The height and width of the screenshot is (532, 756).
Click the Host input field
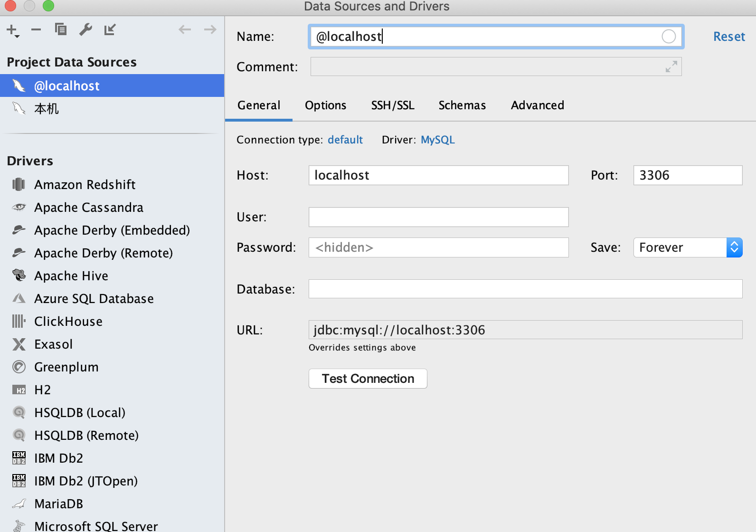pyautogui.click(x=439, y=175)
